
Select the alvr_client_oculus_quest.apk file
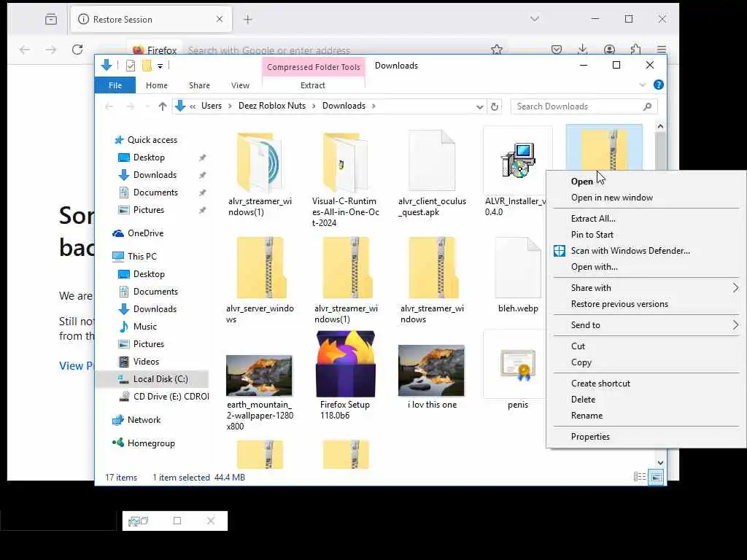pos(432,161)
